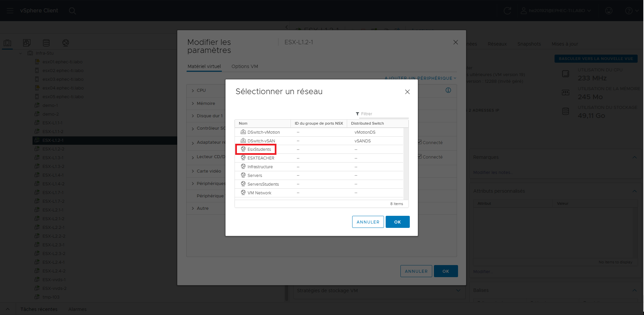644x315 pixels.
Task: Expand the Mémoire hardware section
Action: pos(193,104)
